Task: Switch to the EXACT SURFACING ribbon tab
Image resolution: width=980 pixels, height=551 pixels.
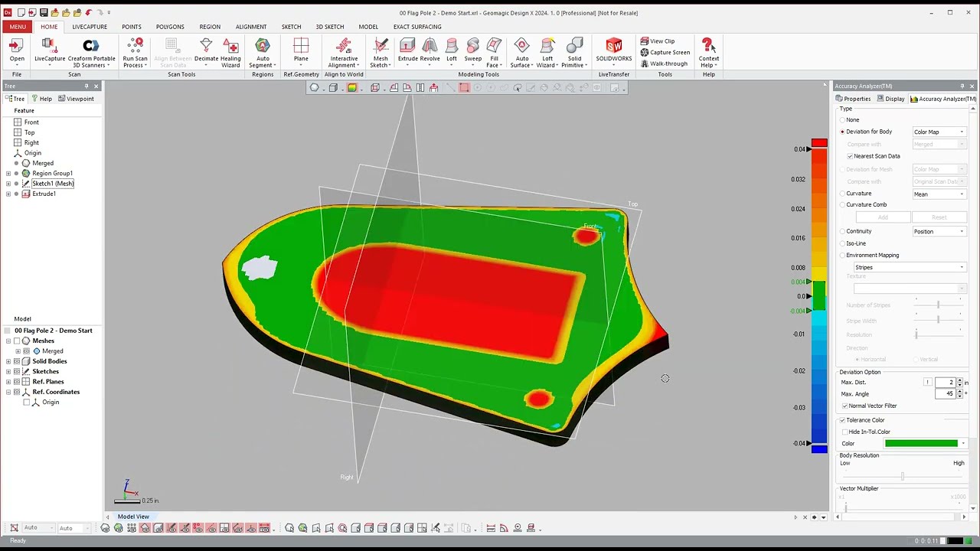Action: coord(417,27)
